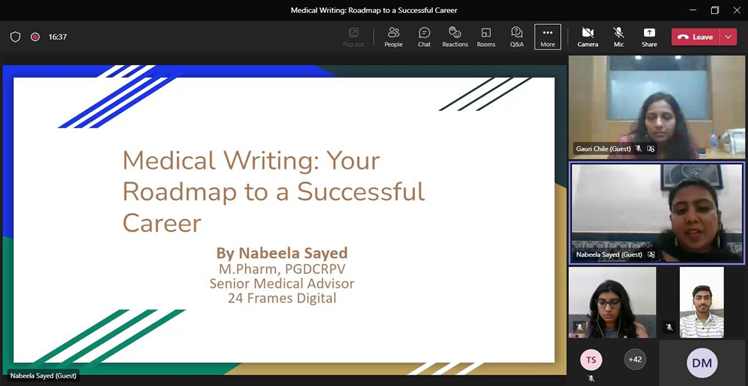Minimize the Teams meeting window

coord(693,10)
